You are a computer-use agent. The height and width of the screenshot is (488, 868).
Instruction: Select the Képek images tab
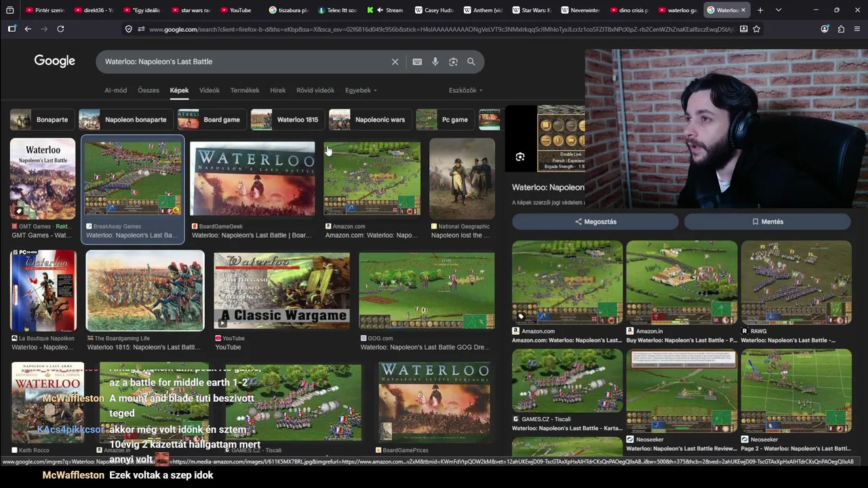[179, 90]
